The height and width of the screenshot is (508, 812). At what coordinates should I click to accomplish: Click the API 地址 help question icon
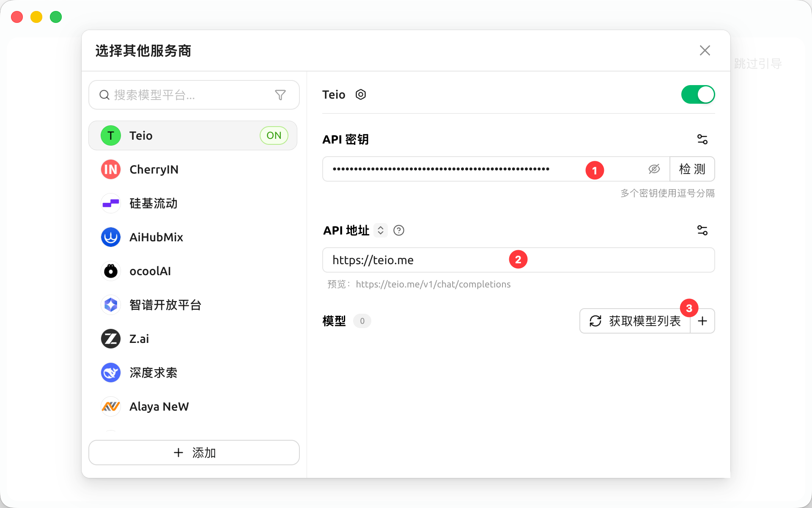coord(399,230)
